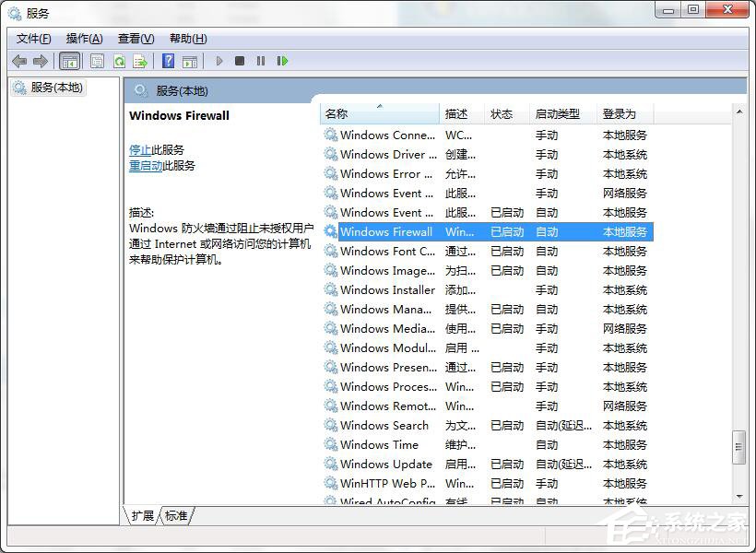Sort services by the 启动类型 column

point(560,112)
